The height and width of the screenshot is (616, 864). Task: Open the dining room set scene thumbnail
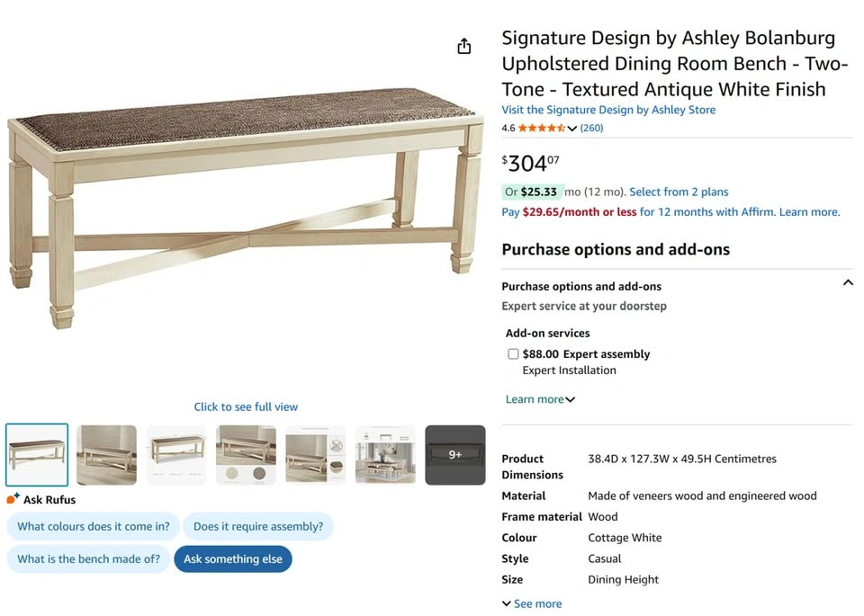pos(385,455)
